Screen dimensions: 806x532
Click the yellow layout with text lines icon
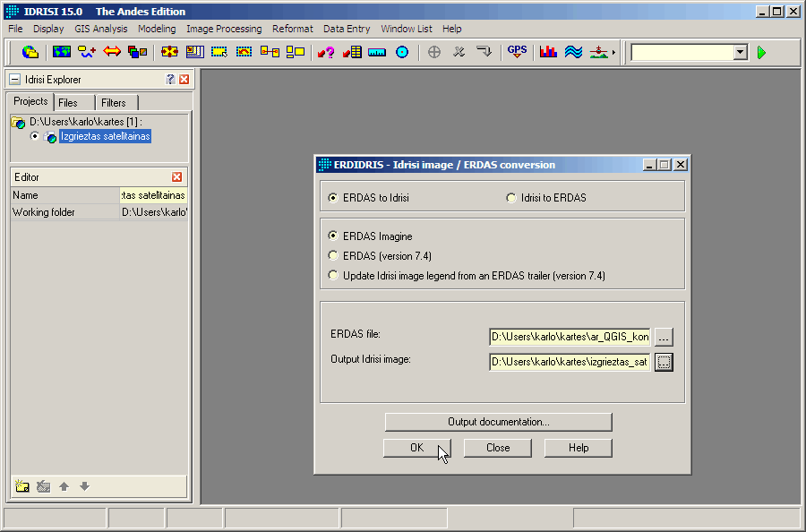[195, 52]
